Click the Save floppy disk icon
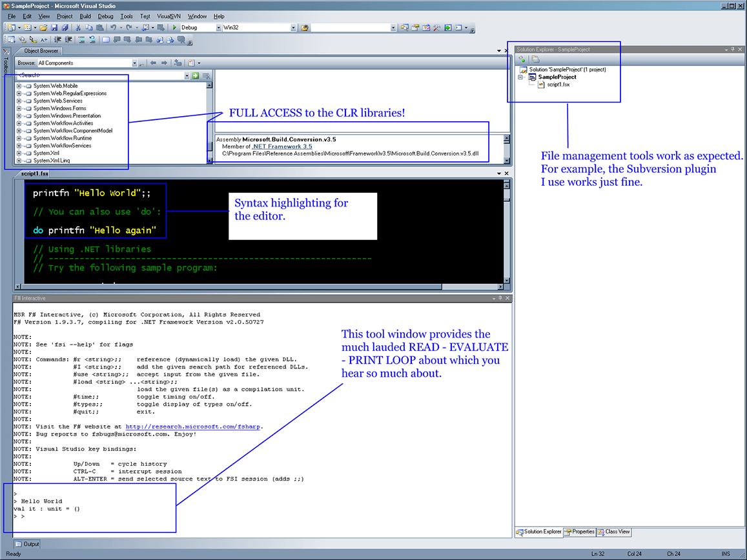Viewport: 747px width, 560px height. [54, 28]
